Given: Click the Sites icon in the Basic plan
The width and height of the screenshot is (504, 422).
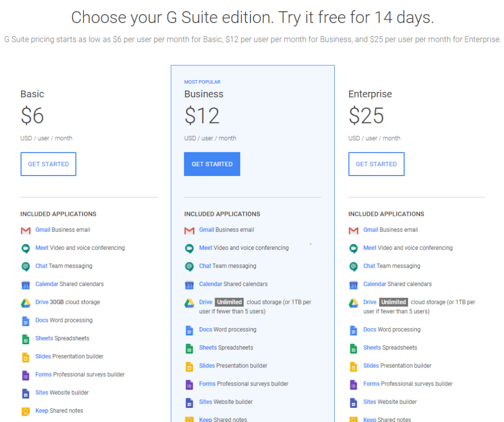Looking at the screenshot, I should coord(26,393).
